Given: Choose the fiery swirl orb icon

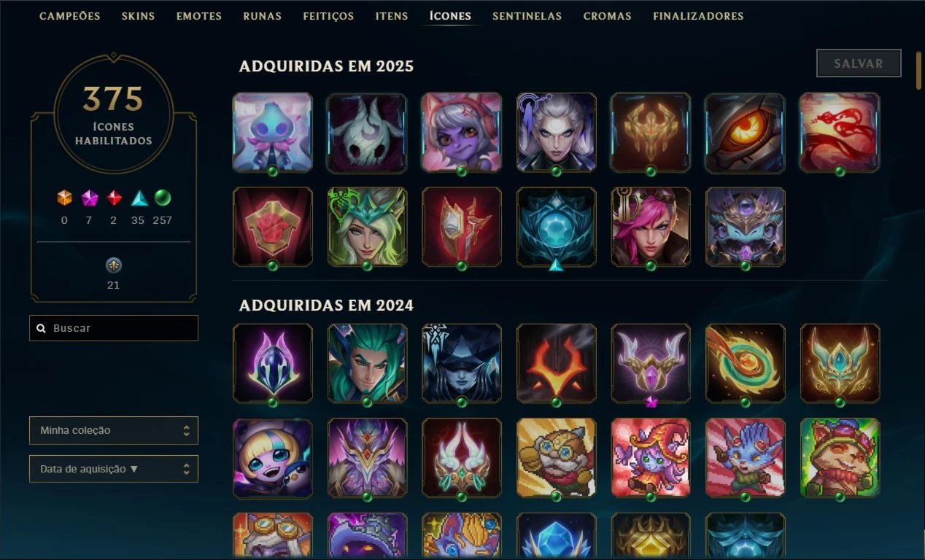Looking at the screenshot, I should point(745,363).
